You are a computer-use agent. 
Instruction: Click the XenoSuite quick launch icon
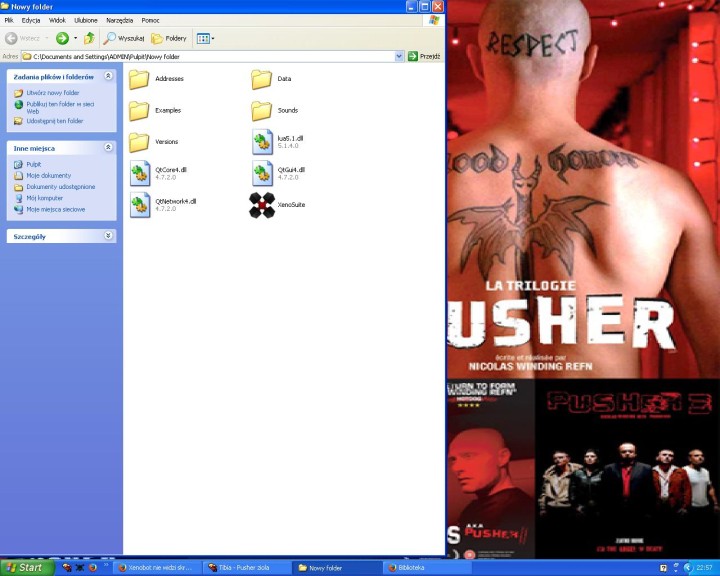tap(80, 568)
